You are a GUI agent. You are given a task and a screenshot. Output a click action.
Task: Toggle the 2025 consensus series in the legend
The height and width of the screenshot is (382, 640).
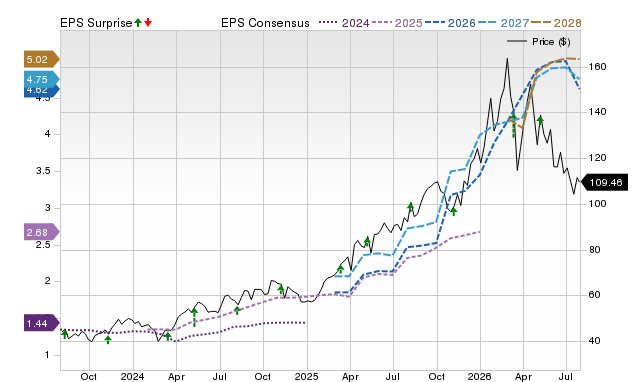pos(397,23)
